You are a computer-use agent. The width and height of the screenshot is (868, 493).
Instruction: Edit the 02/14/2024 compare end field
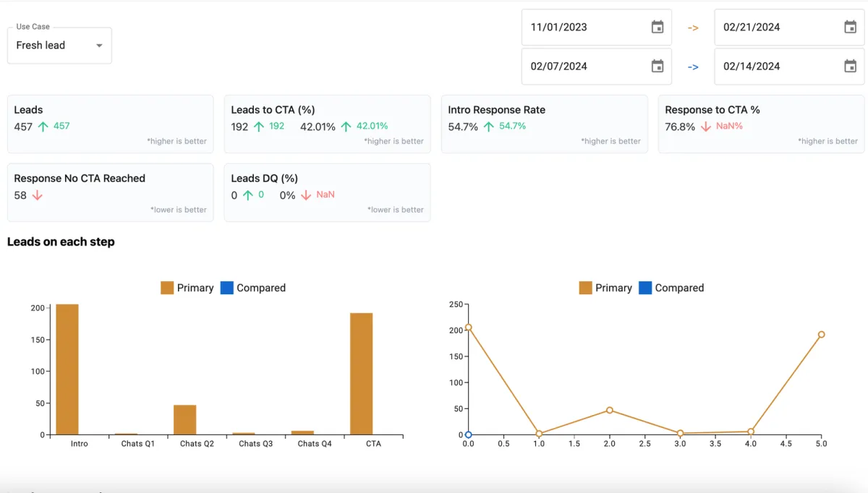click(789, 67)
